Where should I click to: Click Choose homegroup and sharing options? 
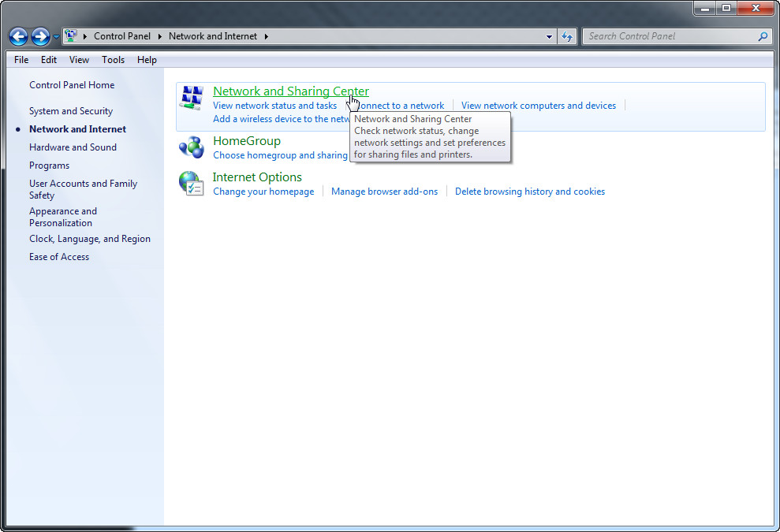[x=280, y=155]
